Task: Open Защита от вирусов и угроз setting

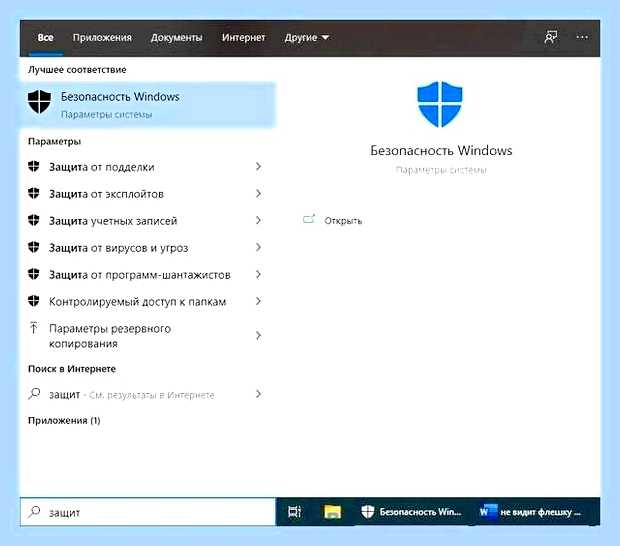Action: click(145, 247)
